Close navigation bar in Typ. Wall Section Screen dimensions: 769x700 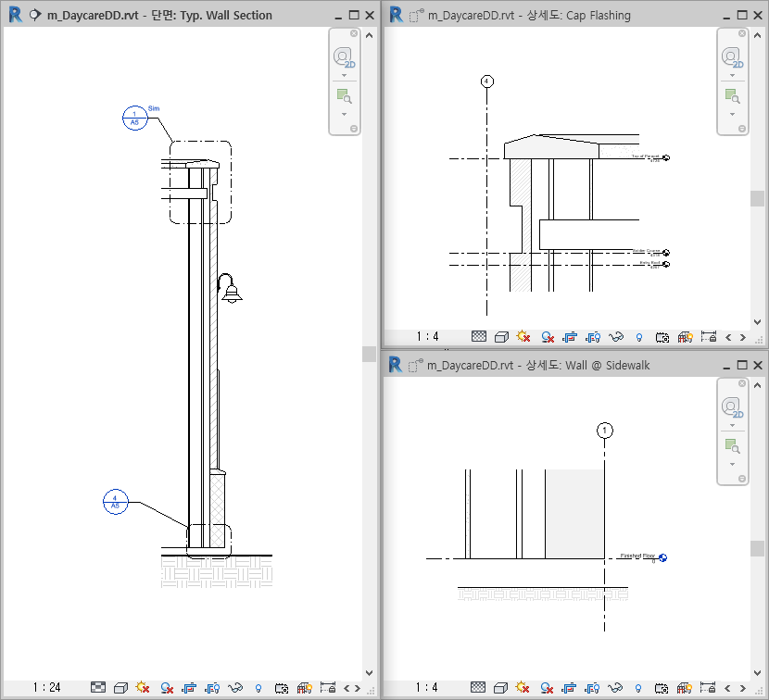[x=354, y=33]
